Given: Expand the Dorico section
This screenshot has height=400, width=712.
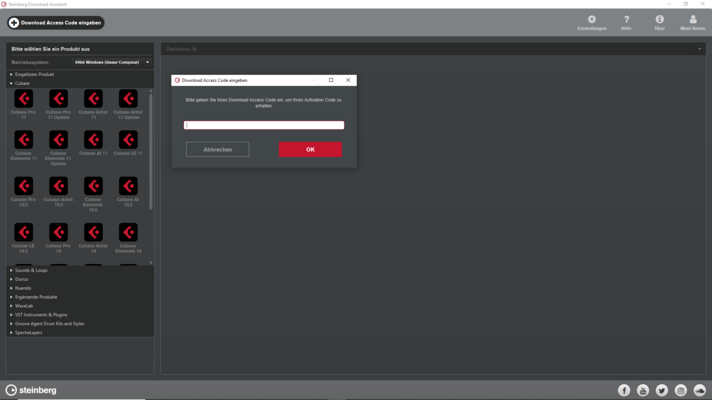Looking at the screenshot, I should (x=19, y=279).
